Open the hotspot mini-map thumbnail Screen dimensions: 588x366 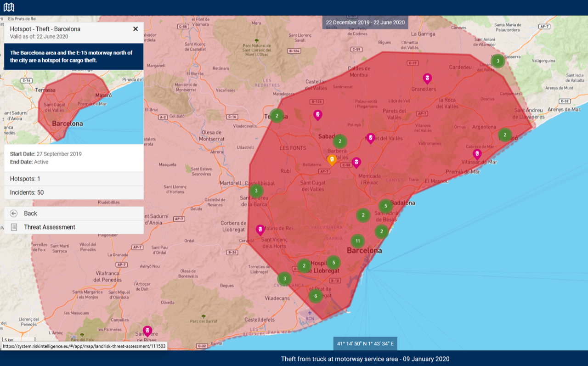(x=73, y=107)
